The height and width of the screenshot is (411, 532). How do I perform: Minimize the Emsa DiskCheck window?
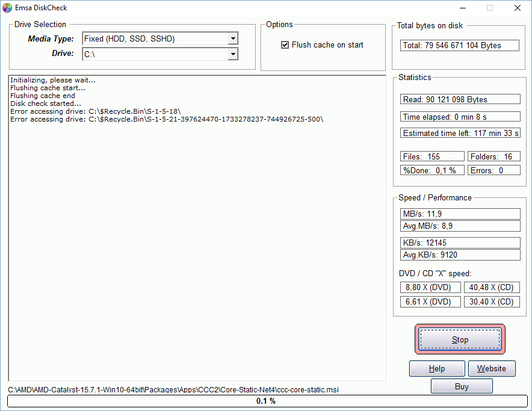[463, 8]
